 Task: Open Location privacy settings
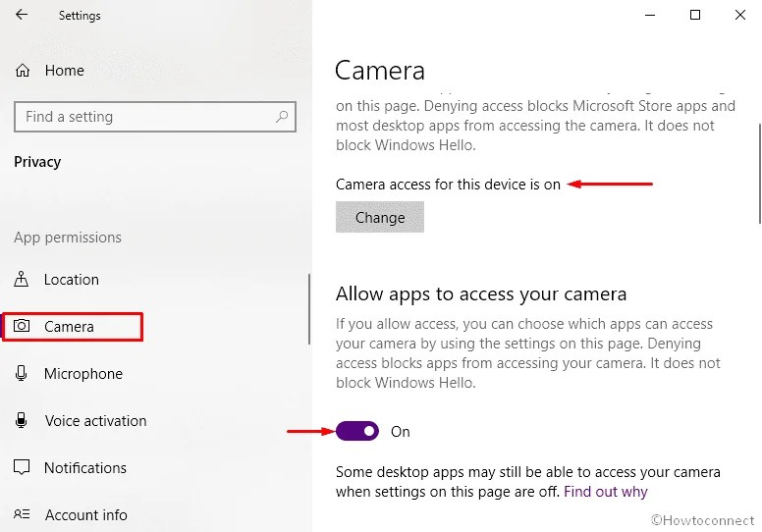point(72,280)
